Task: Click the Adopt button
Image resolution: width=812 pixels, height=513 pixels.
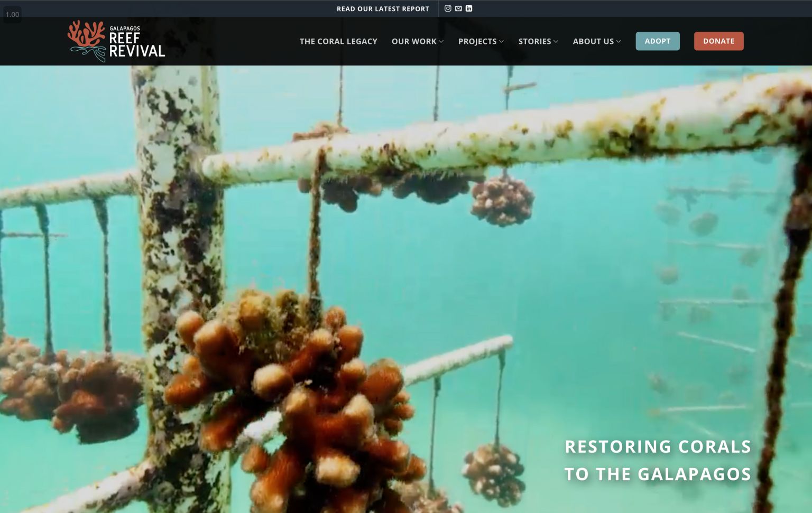Action: coord(658,41)
